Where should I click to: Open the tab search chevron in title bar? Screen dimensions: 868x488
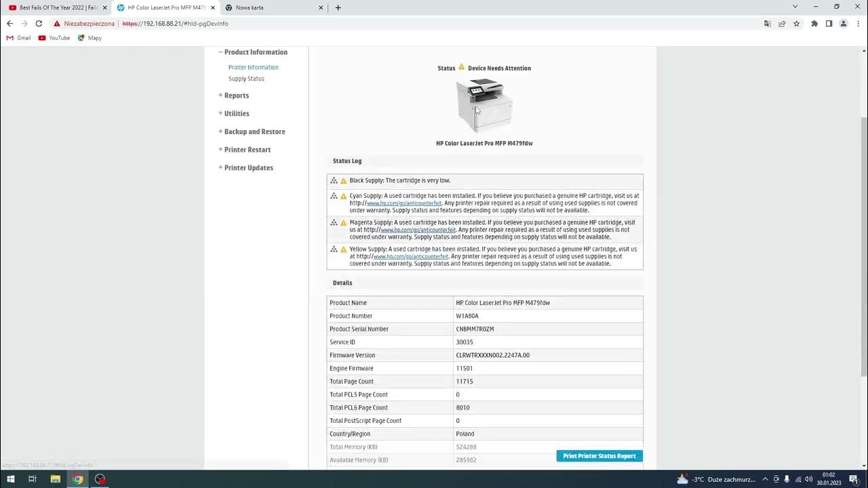pos(795,7)
